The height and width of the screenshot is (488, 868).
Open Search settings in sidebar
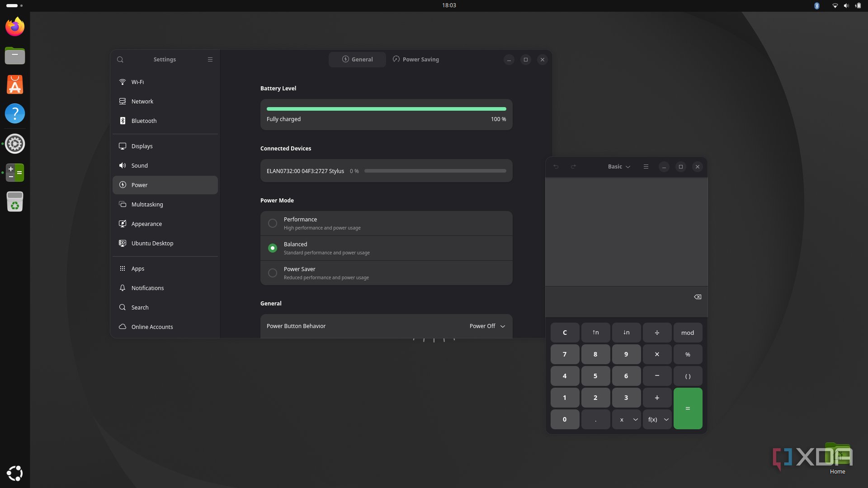(165, 307)
